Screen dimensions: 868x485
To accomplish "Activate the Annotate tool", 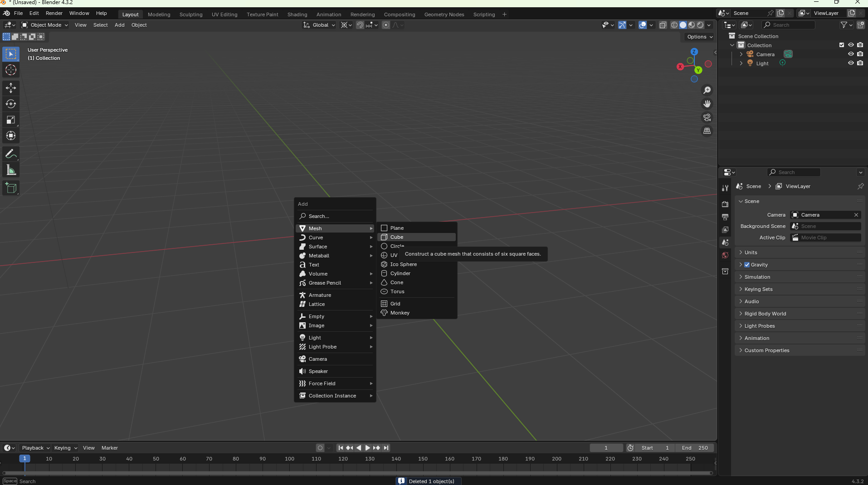I will [x=11, y=154].
